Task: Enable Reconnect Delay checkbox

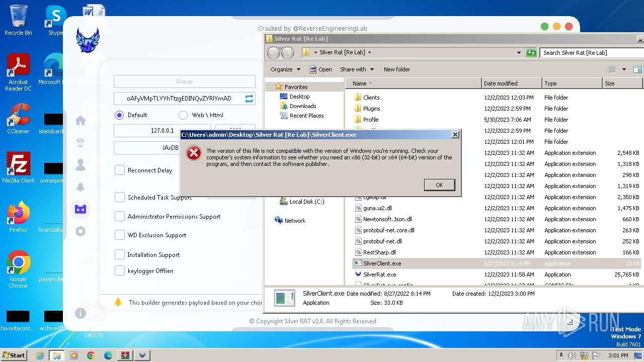Action: click(120, 170)
